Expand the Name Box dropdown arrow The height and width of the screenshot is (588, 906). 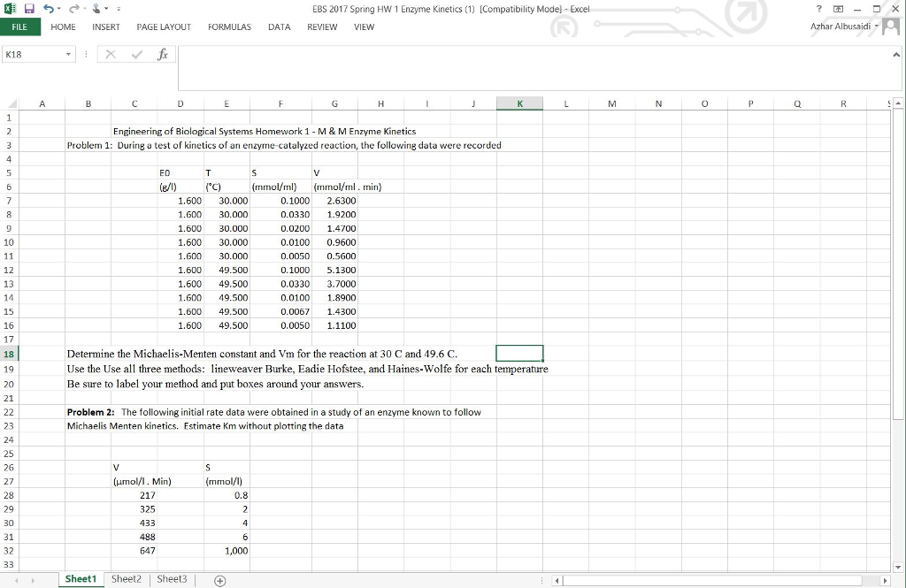coord(69,55)
